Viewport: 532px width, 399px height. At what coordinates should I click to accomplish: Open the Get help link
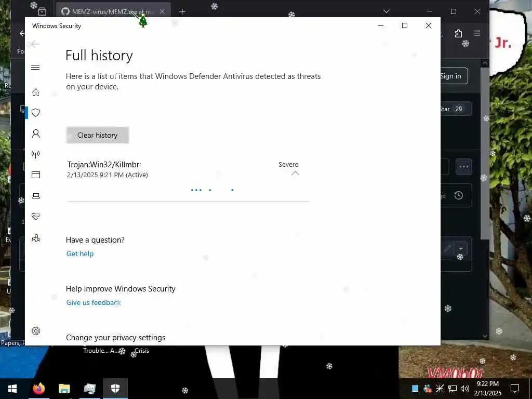[80, 254]
